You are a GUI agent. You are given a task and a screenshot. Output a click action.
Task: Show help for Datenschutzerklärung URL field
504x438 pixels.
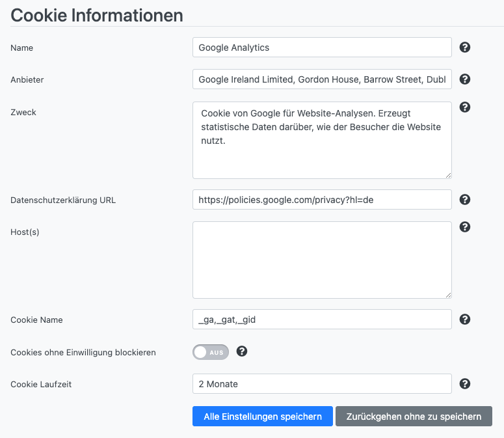(465, 199)
